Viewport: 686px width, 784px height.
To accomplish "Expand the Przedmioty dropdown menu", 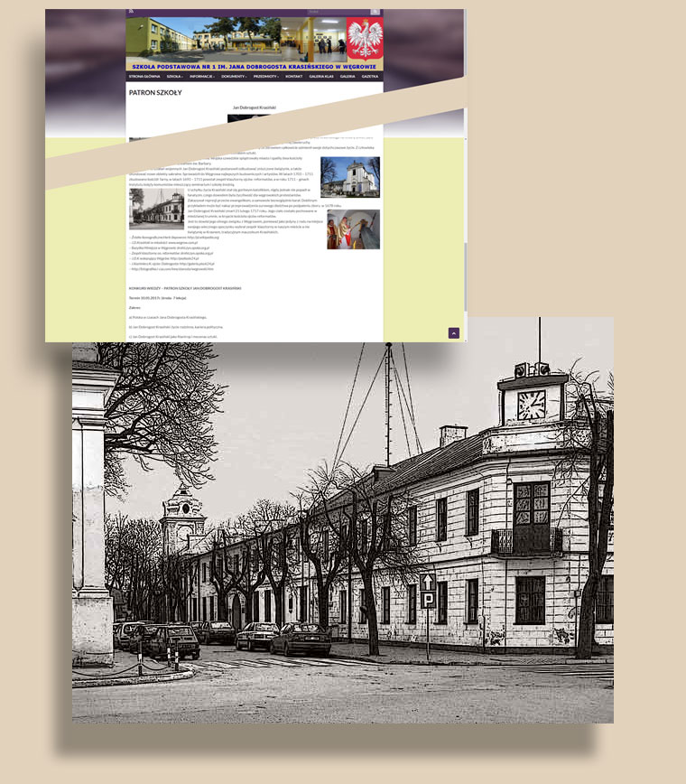I will [265, 77].
